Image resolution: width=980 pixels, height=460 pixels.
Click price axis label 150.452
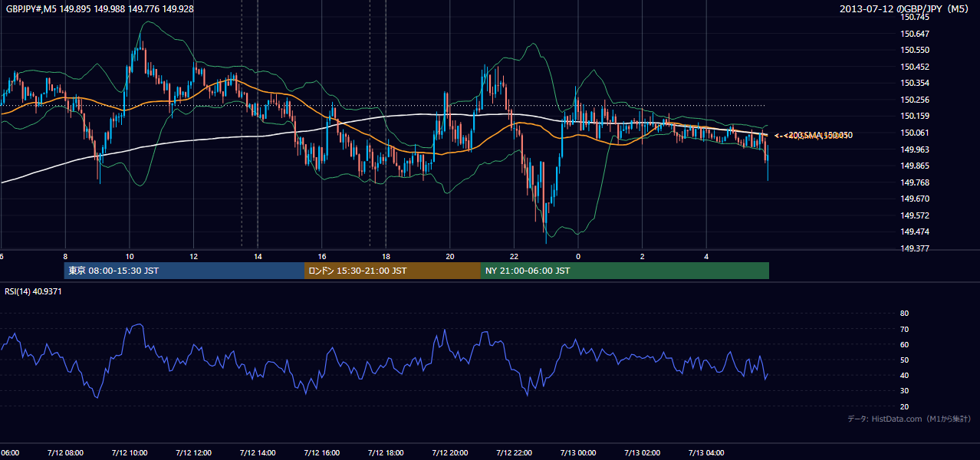[x=916, y=67]
